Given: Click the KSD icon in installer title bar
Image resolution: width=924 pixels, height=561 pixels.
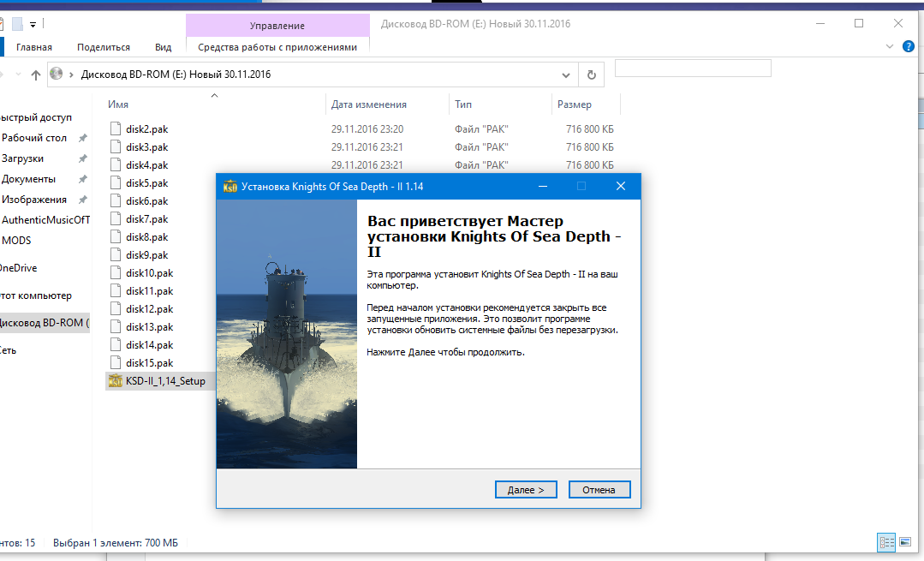Looking at the screenshot, I should click(230, 187).
